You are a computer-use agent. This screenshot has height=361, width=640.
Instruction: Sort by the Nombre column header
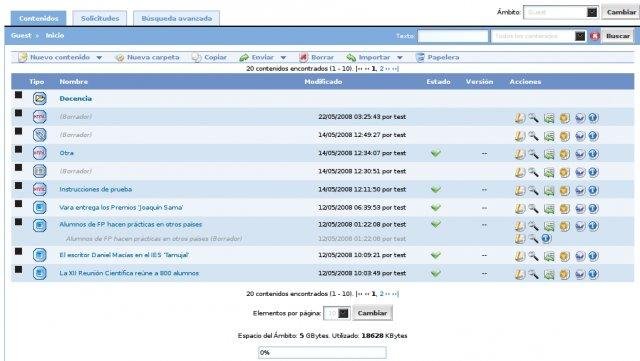tap(73, 82)
